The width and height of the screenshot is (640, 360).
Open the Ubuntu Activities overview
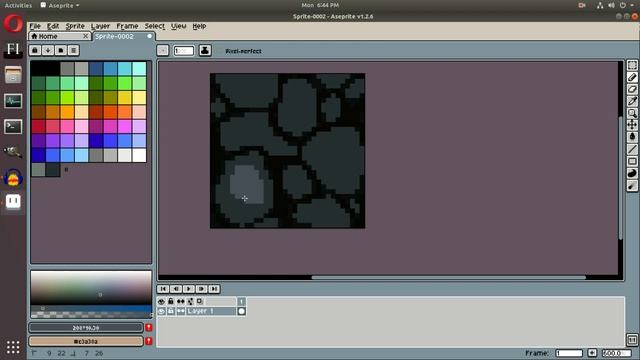pyautogui.click(x=18, y=5)
